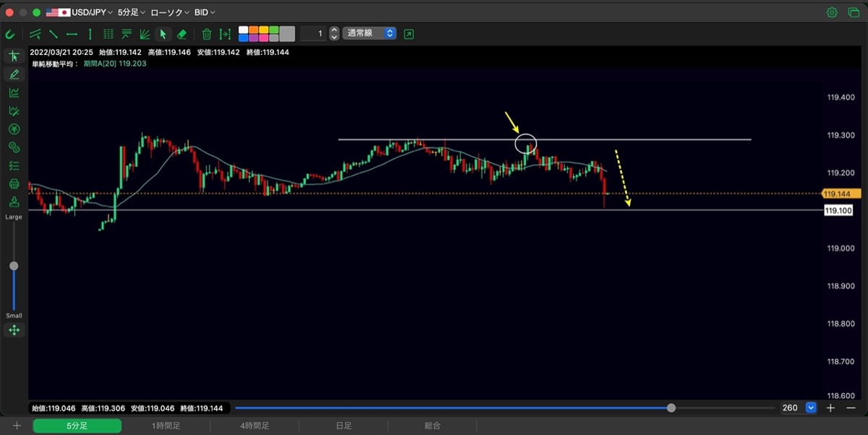Open the ローソク chart type dropdown
Image resolution: width=868 pixels, height=435 pixels.
click(x=170, y=12)
